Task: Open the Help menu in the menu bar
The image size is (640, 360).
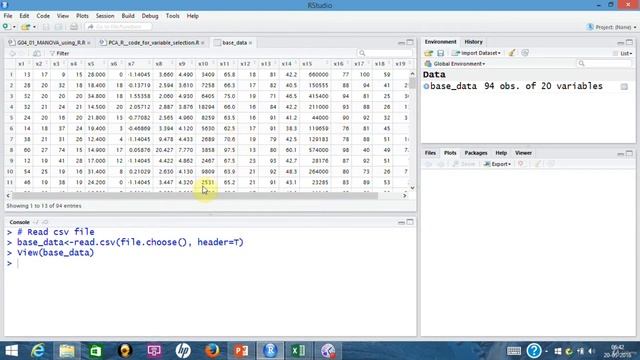Action: pyautogui.click(x=192, y=16)
